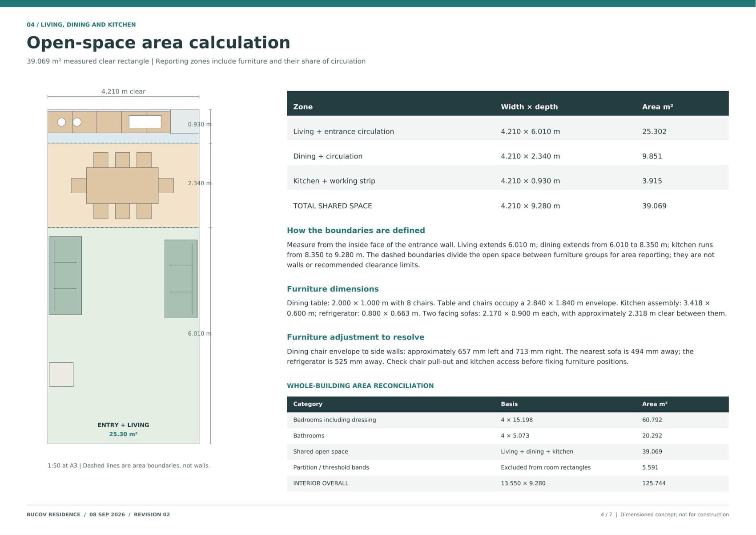Click the 'Zone' column header

point(303,107)
